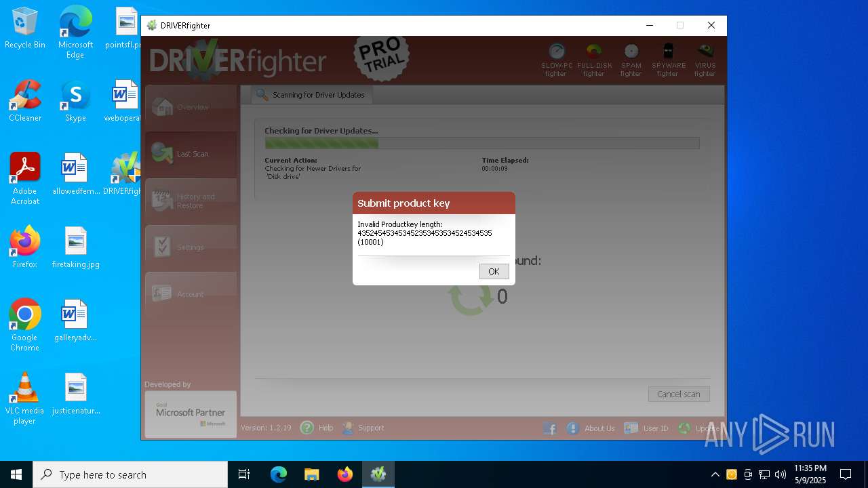Click User ID link
Screen dimensions: 868x488
pyautogui.click(x=656, y=428)
